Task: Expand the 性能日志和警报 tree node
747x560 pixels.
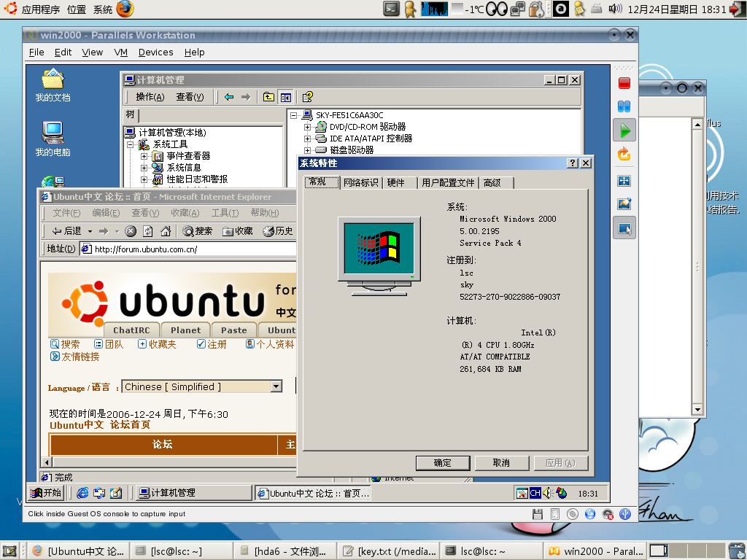Action: point(144,179)
